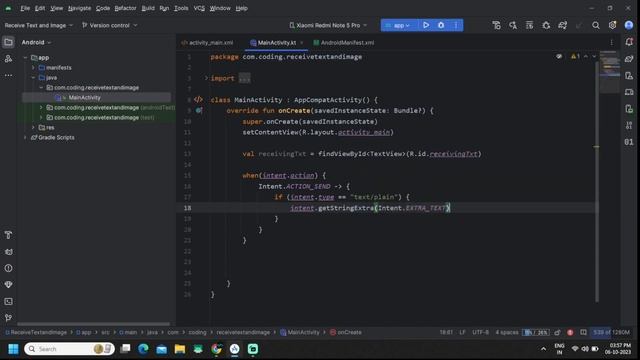The image size is (640, 360).
Task: Open the Search Everywhere magnifier
Action: click(596, 25)
